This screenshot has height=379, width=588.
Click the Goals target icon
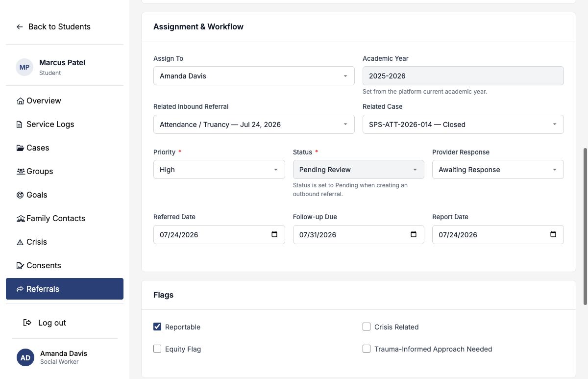20,195
